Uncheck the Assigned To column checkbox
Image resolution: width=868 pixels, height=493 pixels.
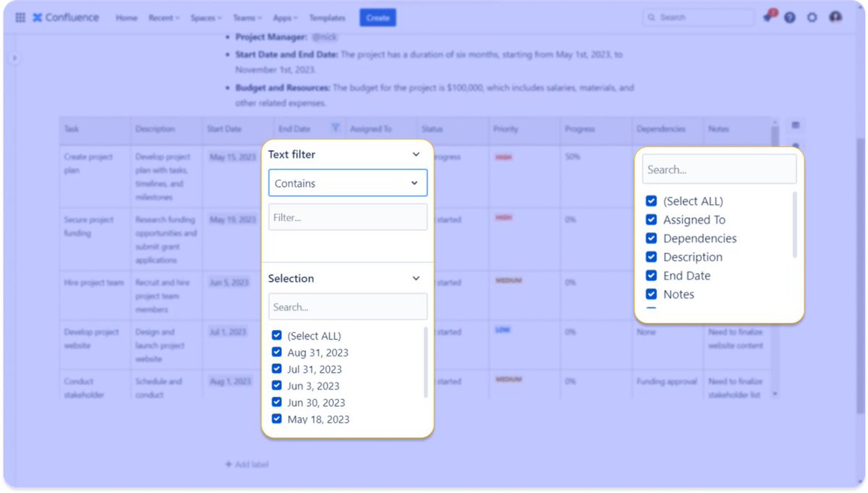pos(651,219)
